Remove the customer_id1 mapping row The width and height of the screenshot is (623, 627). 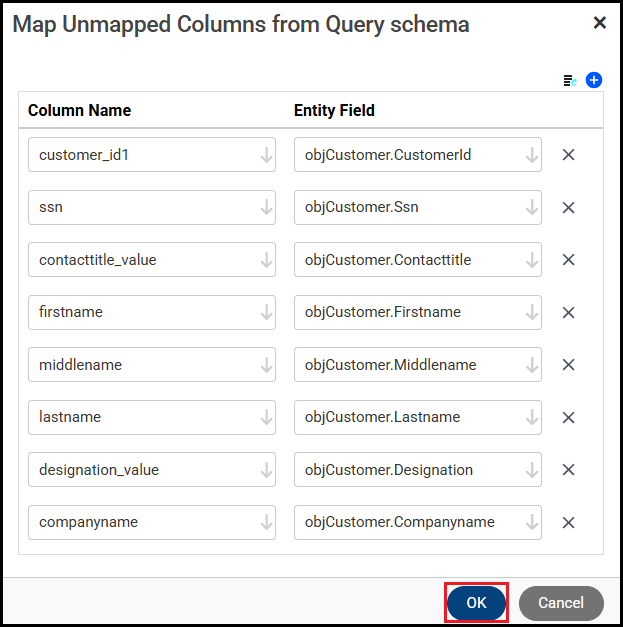(x=568, y=155)
